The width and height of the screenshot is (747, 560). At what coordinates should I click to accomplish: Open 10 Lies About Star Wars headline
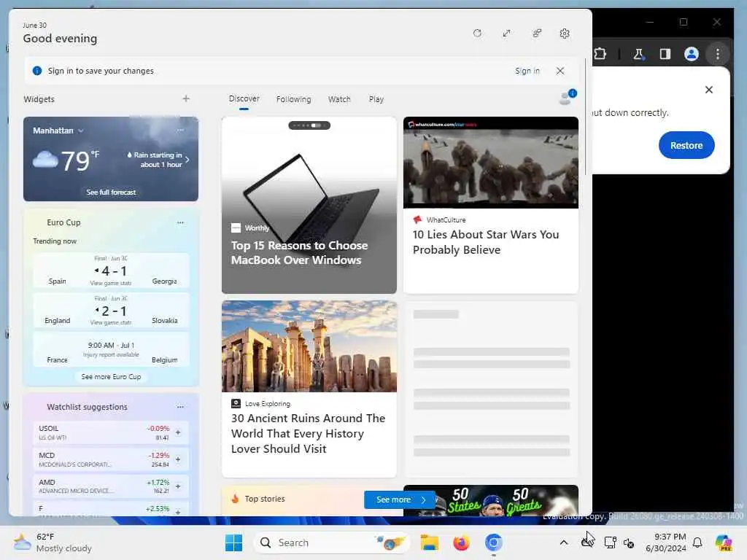point(485,242)
